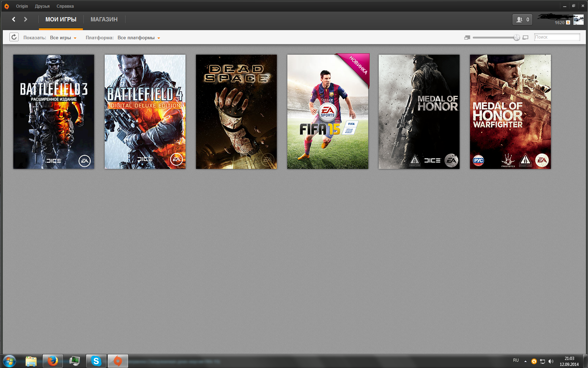Open the monitor app in taskbar
The width and height of the screenshot is (588, 368).
coord(75,361)
